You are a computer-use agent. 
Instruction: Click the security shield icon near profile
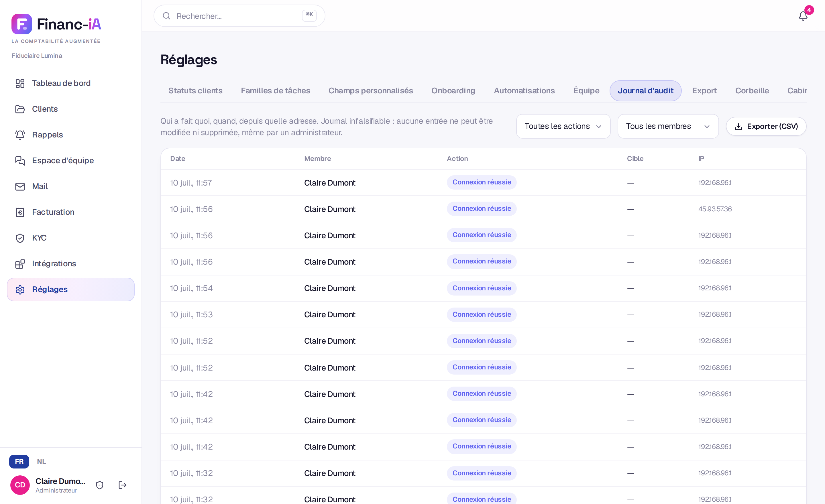(x=100, y=485)
